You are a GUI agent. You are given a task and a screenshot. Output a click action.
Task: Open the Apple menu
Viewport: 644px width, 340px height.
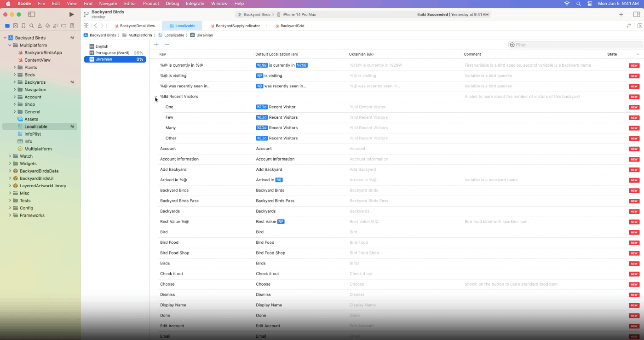pos(8,3)
